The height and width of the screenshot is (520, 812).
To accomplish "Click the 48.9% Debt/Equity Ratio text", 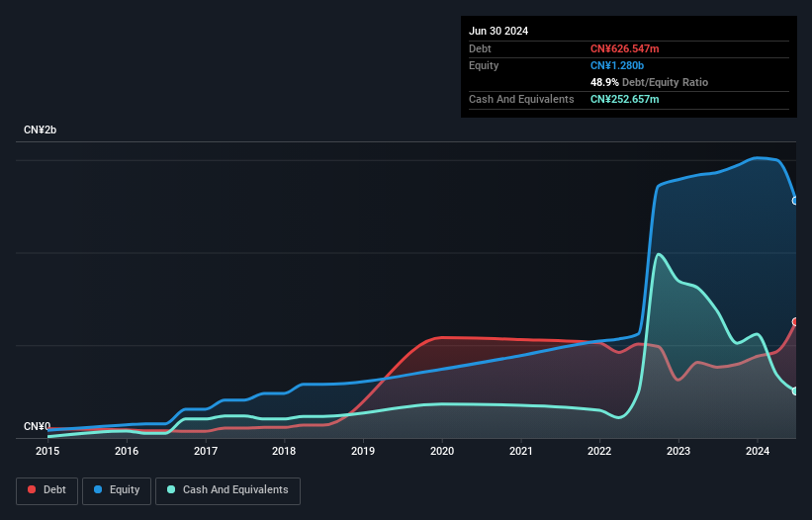I will pyautogui.click(x=649, y=82).
